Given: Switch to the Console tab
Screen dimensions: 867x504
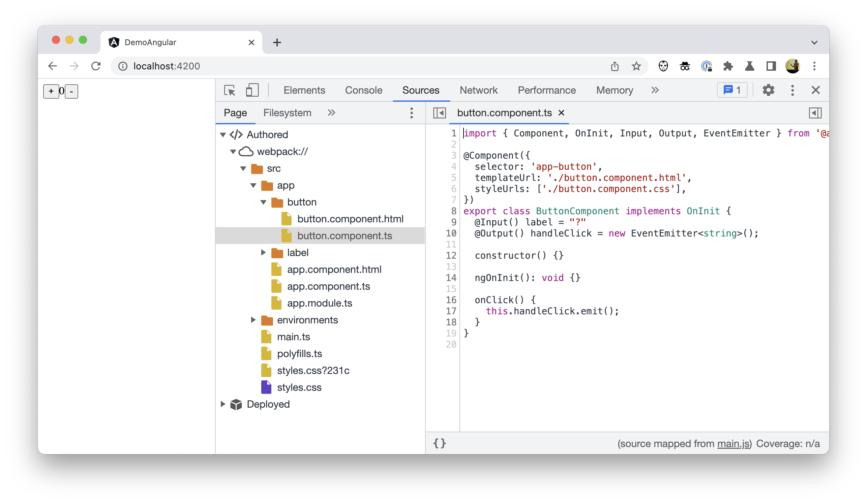Looking at the screenshot, I should (x=363, y=90).
